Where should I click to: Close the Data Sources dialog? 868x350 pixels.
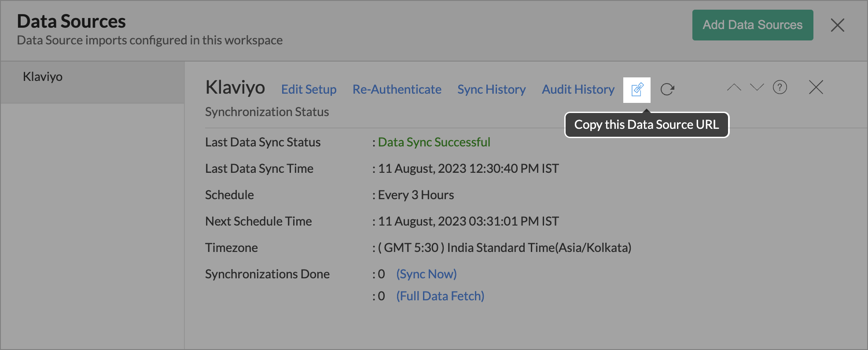(837, 25)
